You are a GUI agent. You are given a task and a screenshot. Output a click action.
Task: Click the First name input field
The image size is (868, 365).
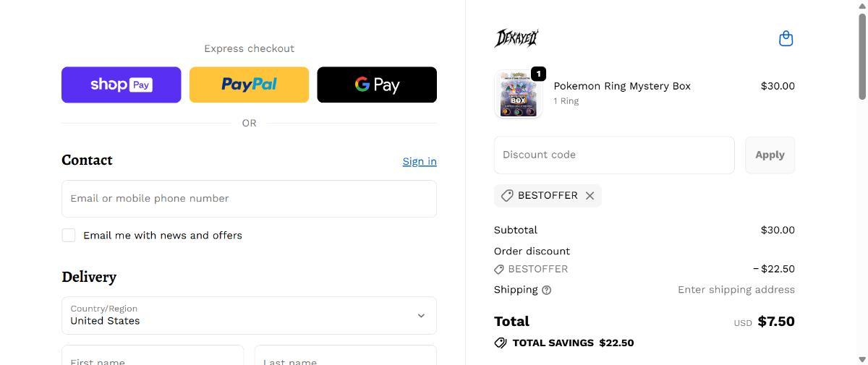152,356
